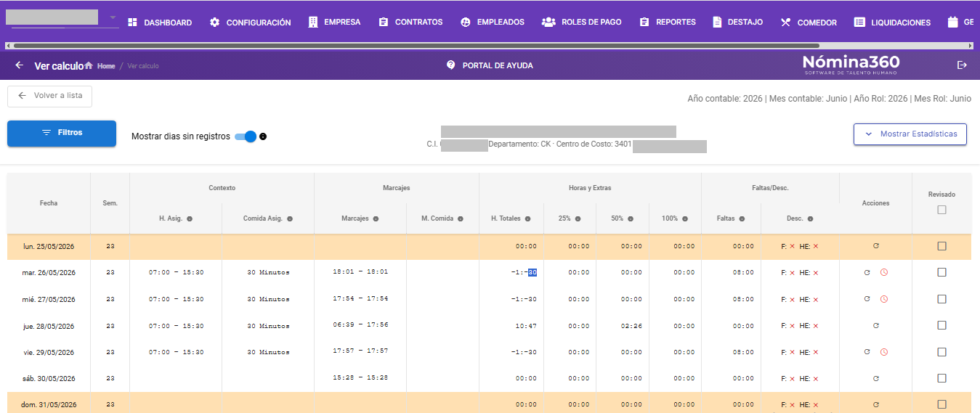Image resolution: width=980 pixels, height=413 pixels.
Task: Expand the Mostrar Estadísticas panel
Action: (x=910, y=134)
